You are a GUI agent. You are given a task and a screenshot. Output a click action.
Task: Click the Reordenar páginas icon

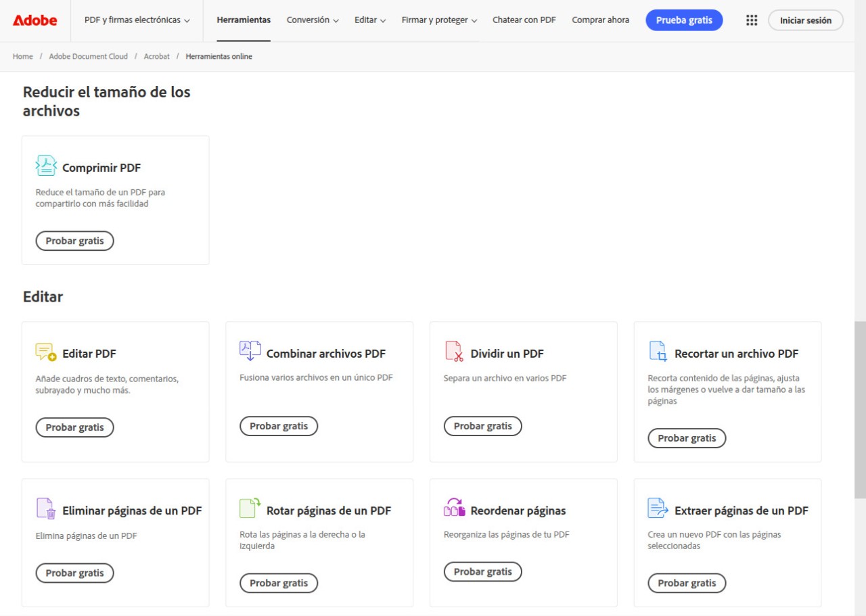tap(454, 508)
